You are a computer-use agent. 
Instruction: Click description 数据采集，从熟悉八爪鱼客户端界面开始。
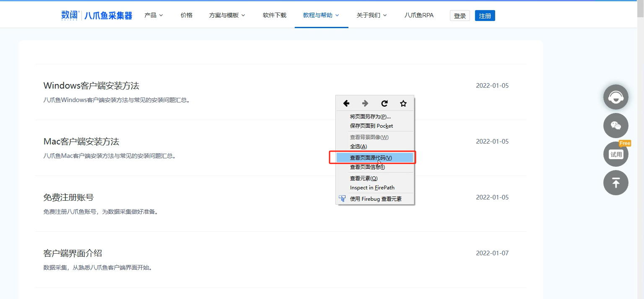98,268
